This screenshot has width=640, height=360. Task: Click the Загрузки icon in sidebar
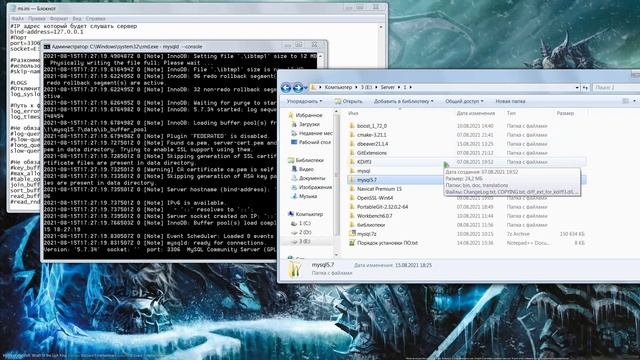[x=294, y=124]
